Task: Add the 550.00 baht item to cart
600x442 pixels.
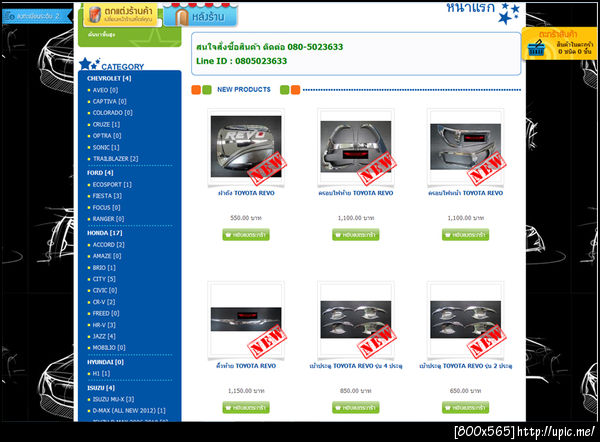Action: pos(246,235)
